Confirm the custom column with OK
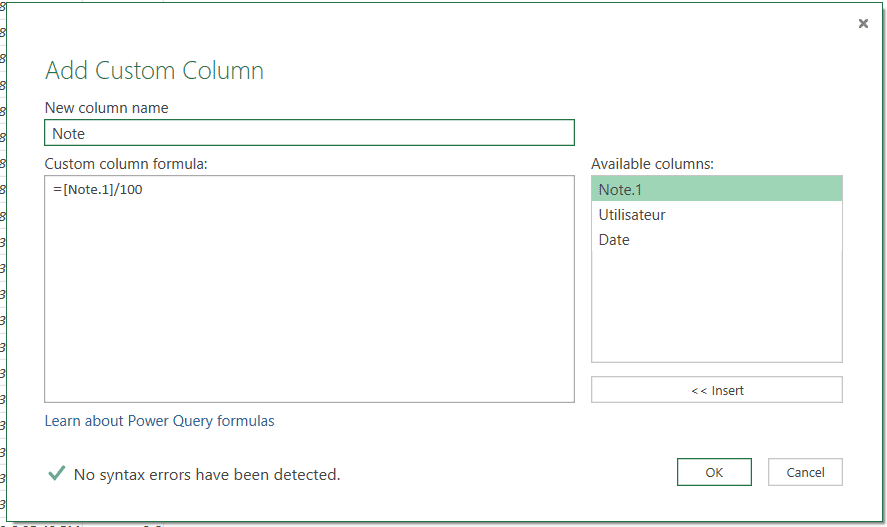The width and height of the screenshot is (887, 527). (714, 472)
